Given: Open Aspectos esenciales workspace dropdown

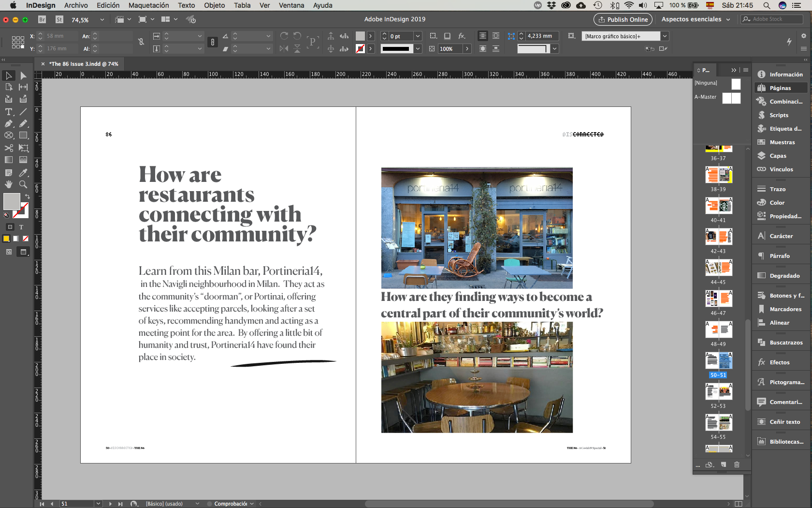Looking at the screenshot, I should pyautogui.click(x=696, y=19).
